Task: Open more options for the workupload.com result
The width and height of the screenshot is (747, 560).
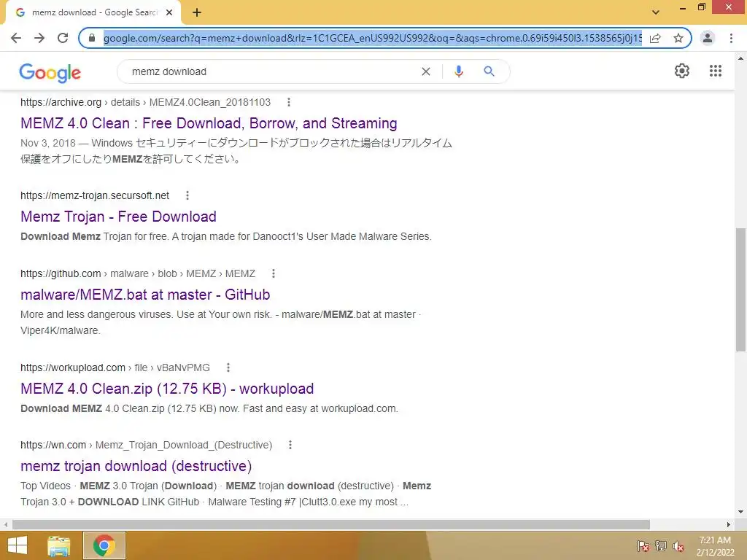Action: click(228, 367)
